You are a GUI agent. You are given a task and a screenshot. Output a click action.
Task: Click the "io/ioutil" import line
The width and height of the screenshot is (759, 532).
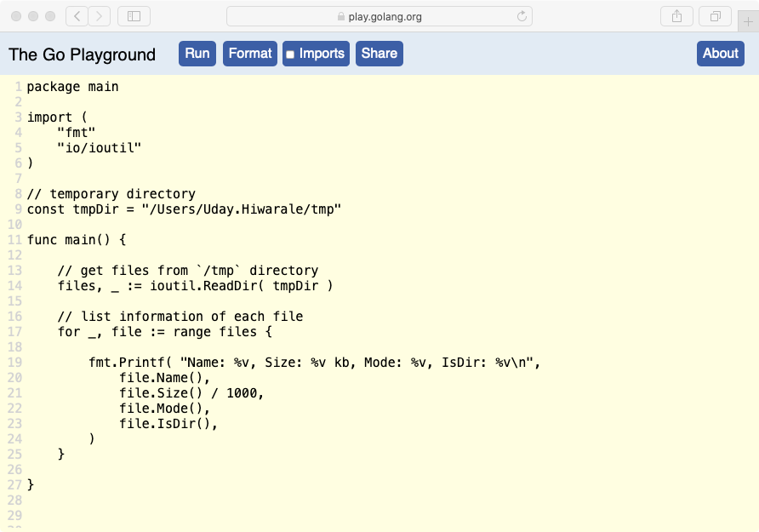point(99,147)
